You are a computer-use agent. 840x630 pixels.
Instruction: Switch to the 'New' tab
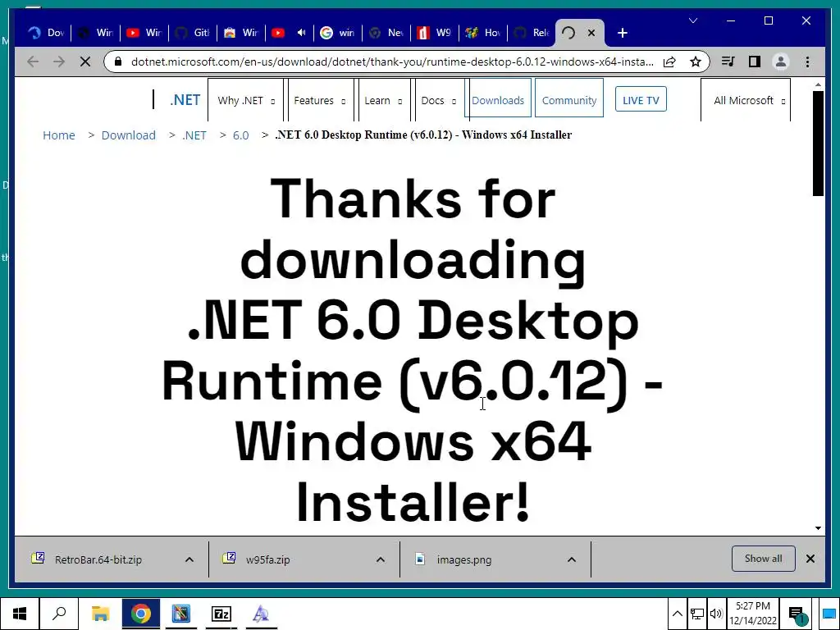tap(387, 33)
